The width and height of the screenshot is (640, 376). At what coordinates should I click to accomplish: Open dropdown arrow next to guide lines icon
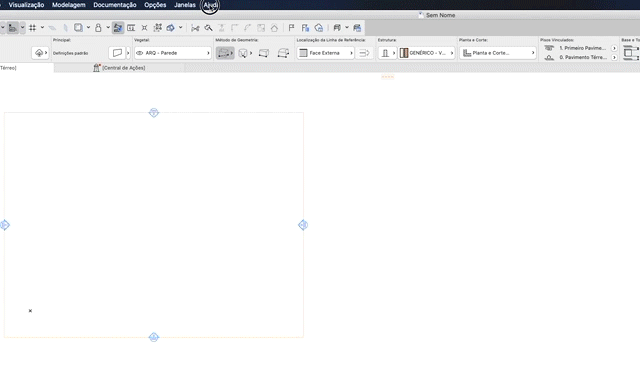point(22,28)
